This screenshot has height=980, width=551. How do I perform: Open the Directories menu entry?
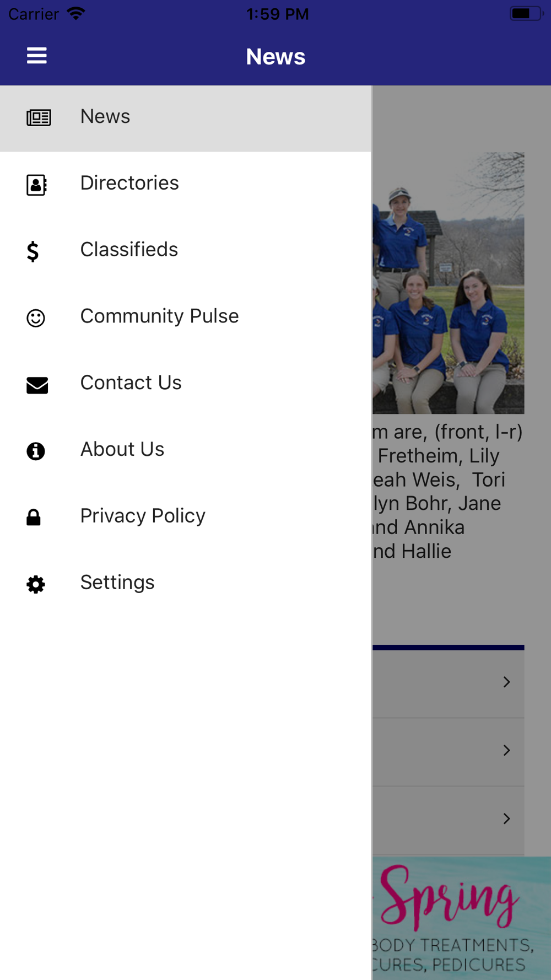(x=186, y=184)
